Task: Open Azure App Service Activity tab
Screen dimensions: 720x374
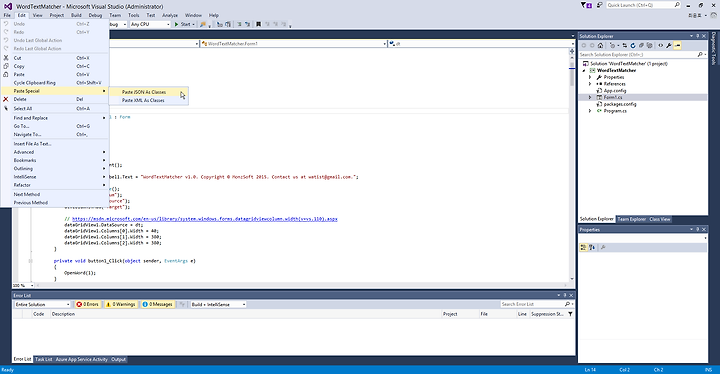Action: point(82,359)
